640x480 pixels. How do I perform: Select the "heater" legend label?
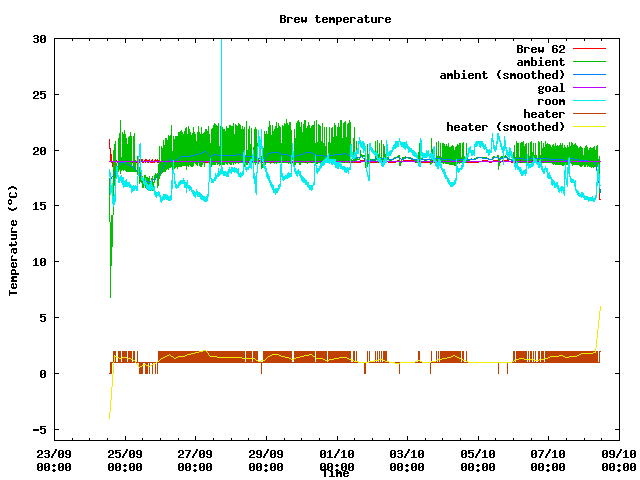point(543,114)
